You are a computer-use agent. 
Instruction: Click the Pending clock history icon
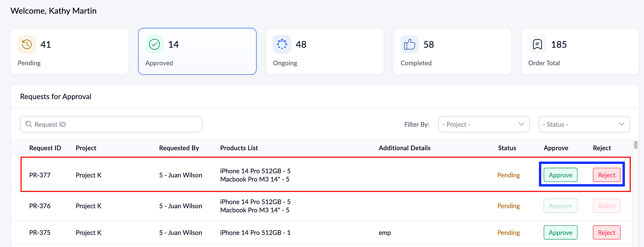point(27,44)
